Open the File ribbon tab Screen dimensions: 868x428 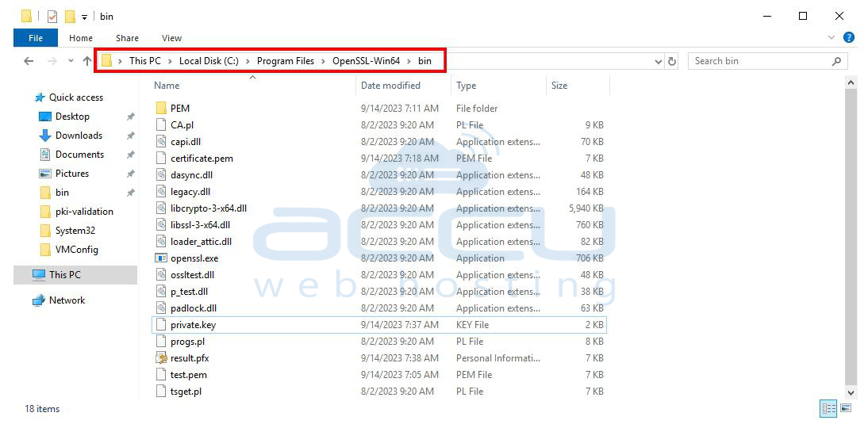[36, 38]
